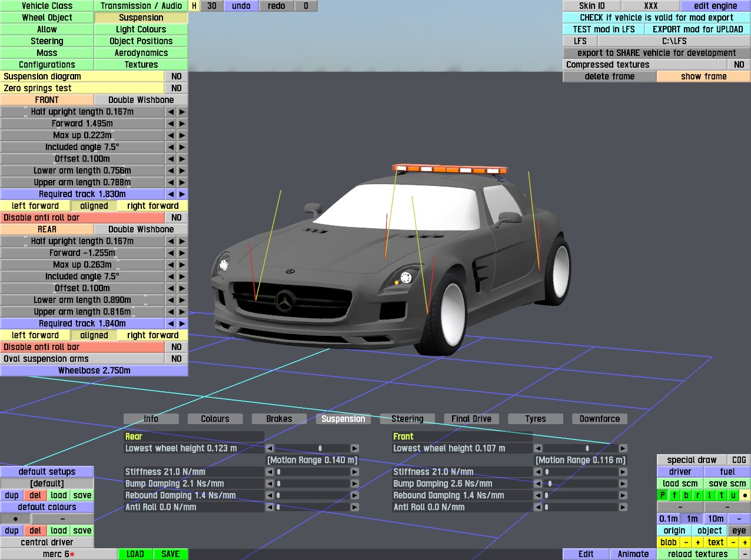
Task: Open the Skin ID selector
Action: [592, 6]
